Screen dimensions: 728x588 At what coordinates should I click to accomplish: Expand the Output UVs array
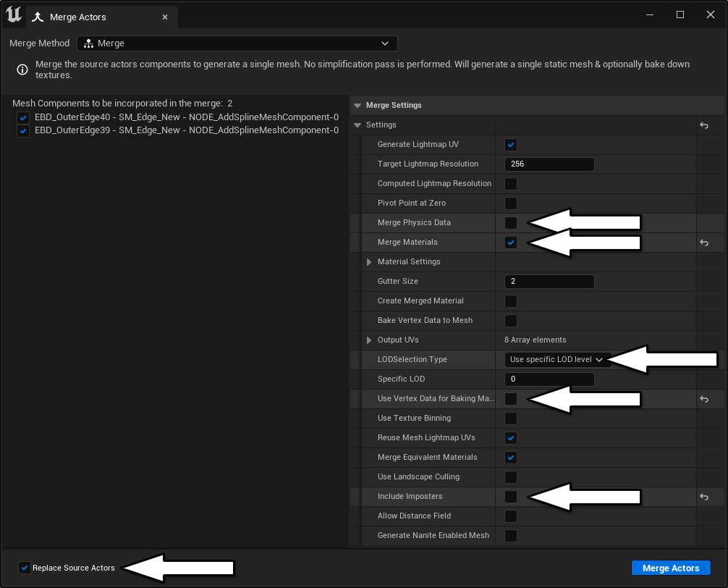pyautogui.click(x=369, y=340)
